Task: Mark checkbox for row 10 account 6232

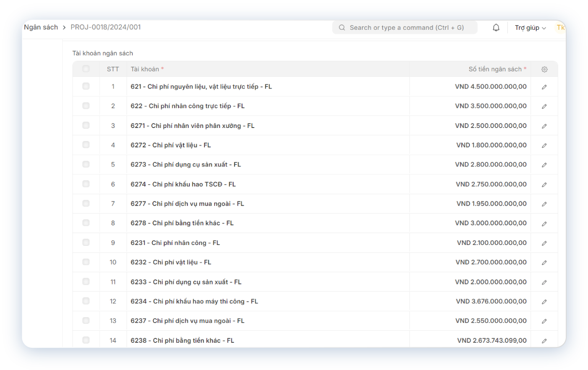Action: click(86, 262)
